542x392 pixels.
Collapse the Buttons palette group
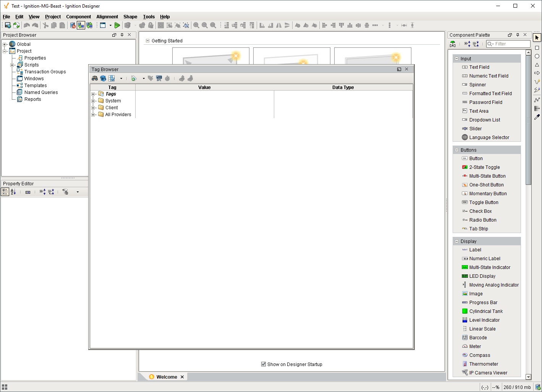(x=456, y=150)
